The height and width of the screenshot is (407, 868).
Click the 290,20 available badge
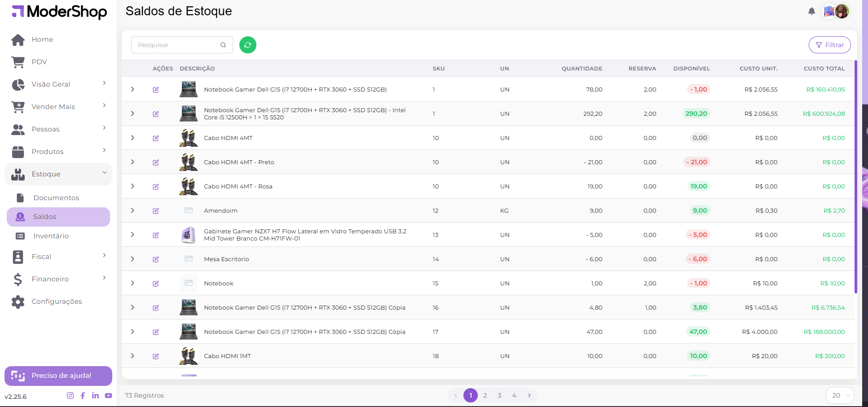coord(696,114)
